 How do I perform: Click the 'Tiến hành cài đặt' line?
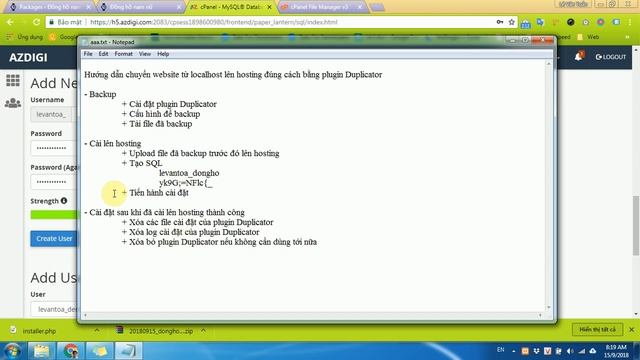pos(155,193)
